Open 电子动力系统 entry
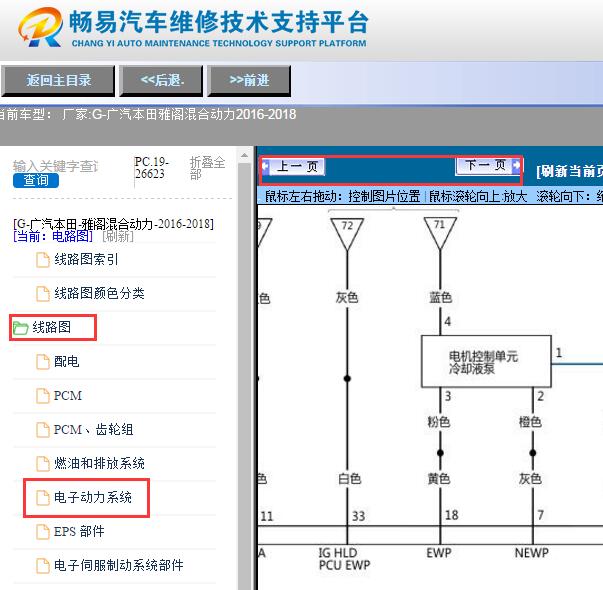The width and height of the screenshot is (603, 590). (93, 497)
